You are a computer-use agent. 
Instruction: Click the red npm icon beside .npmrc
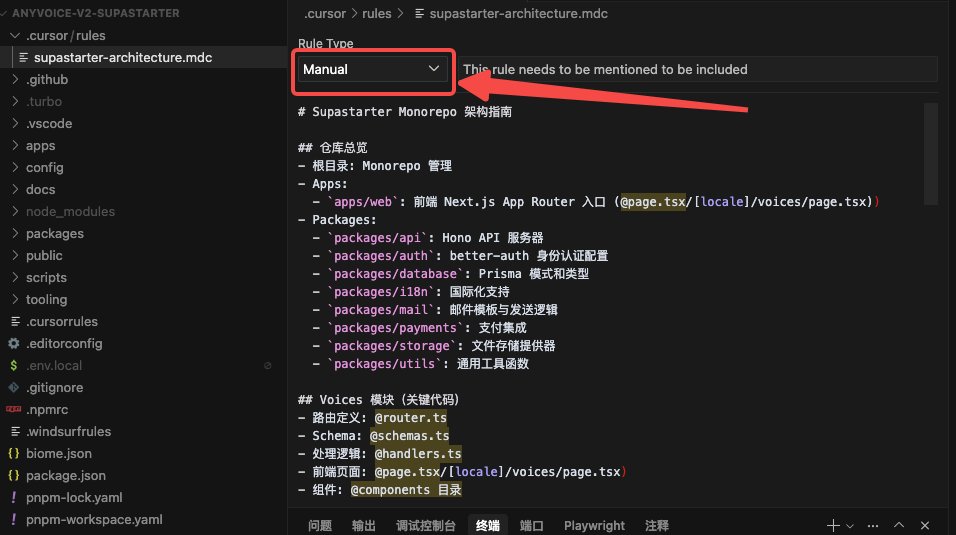(14, 409)
